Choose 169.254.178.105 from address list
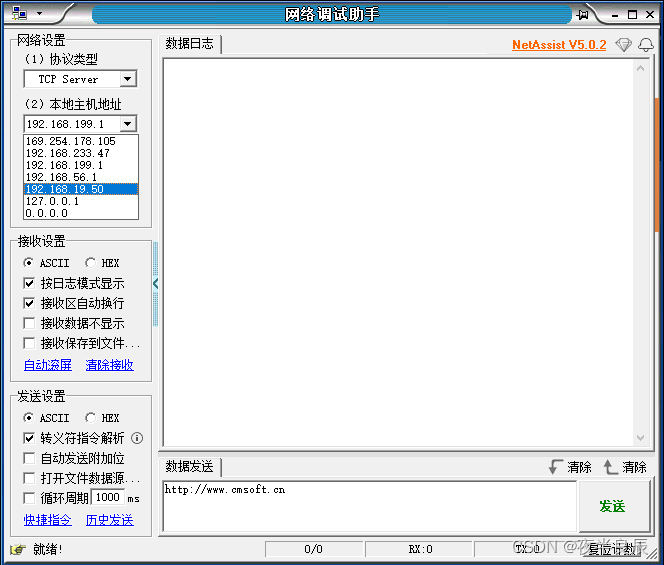Viewport: 664px width, 565px height. 81,141
